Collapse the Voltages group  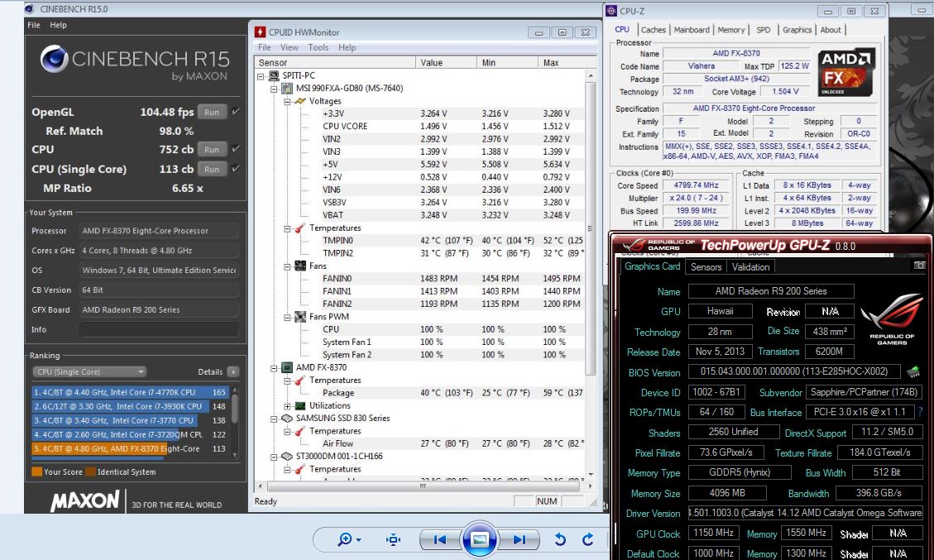tap(287, 101)
